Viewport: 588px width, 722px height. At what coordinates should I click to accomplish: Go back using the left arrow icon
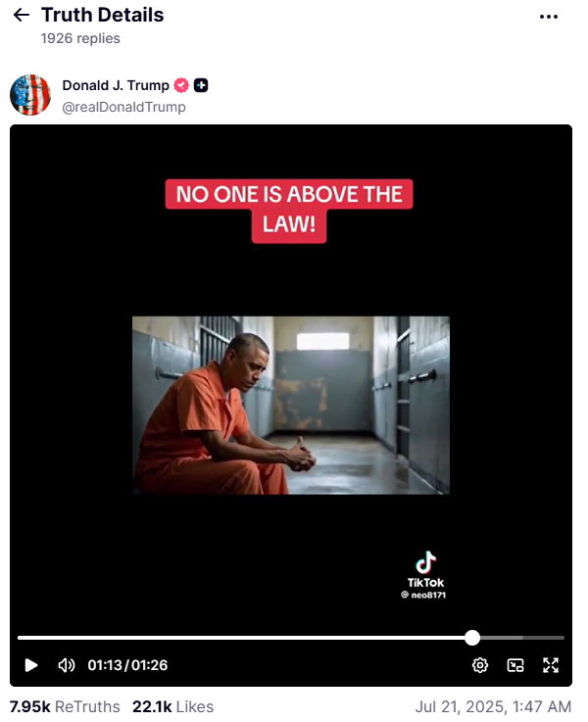(22, 16)
